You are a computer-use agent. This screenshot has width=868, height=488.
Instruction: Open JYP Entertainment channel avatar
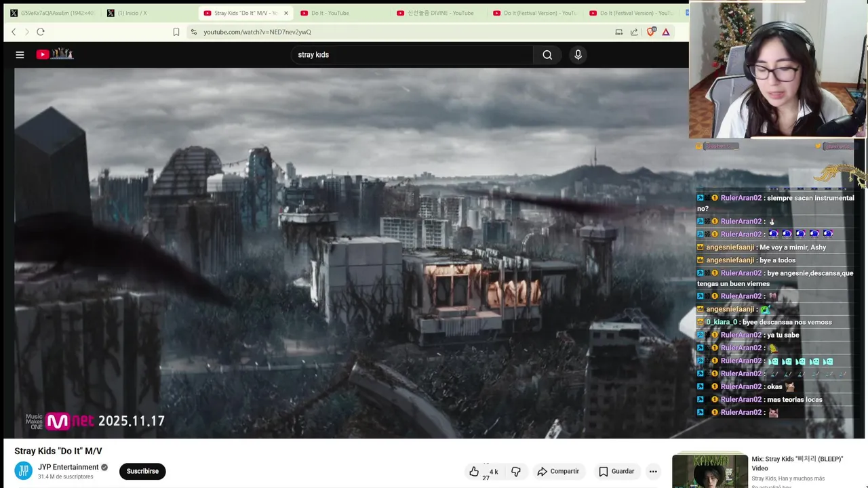click(23, 471)
